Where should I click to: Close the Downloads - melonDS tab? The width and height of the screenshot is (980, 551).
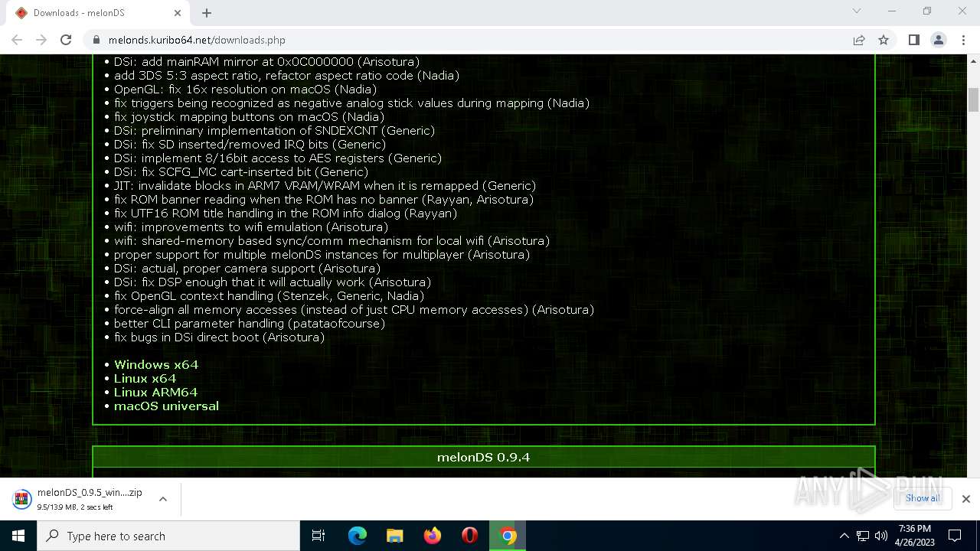(178, 13)
